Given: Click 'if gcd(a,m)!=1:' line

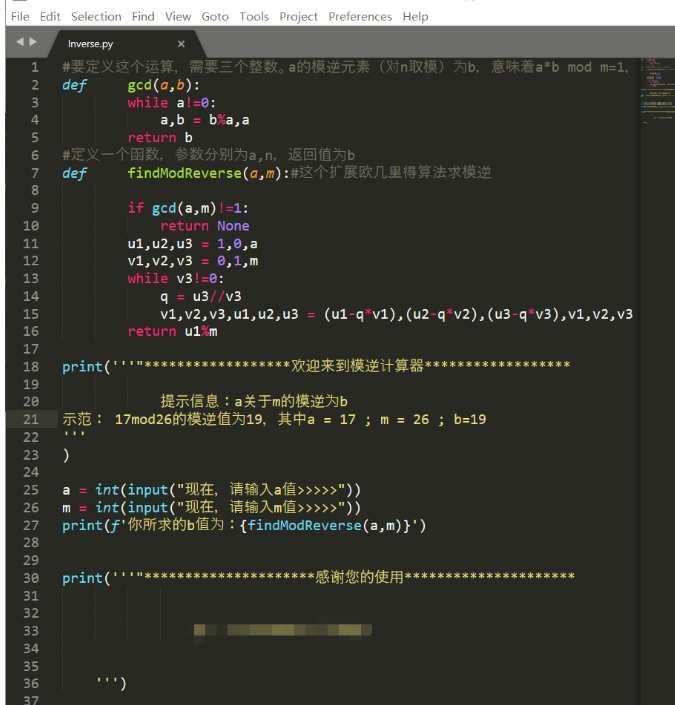Looking at the screenshot, I should pos(188,208).
